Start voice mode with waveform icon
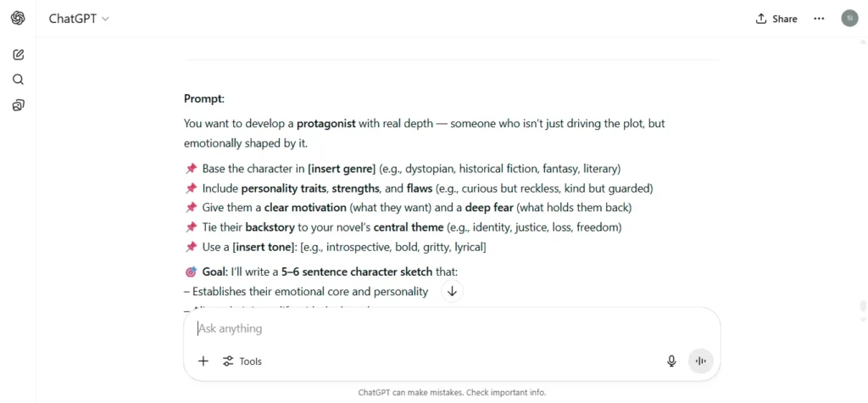The width and height of the screenshot is (868, 403). 701,361
